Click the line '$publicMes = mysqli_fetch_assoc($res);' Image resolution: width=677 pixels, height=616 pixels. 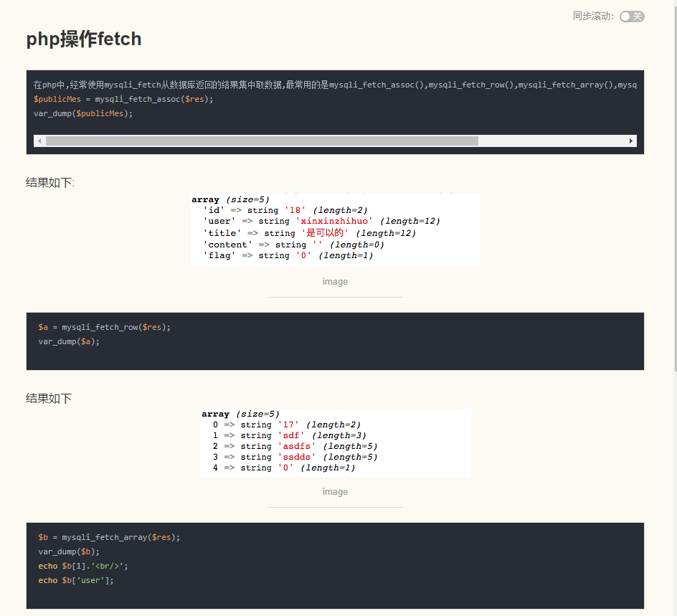(123, 99)
